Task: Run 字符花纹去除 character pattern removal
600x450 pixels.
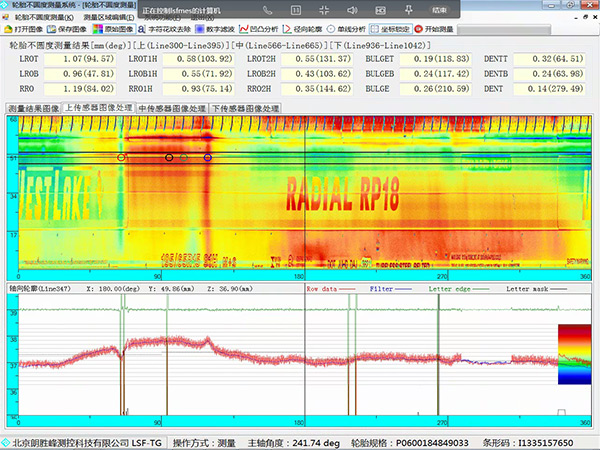Action: click(164, 29)
